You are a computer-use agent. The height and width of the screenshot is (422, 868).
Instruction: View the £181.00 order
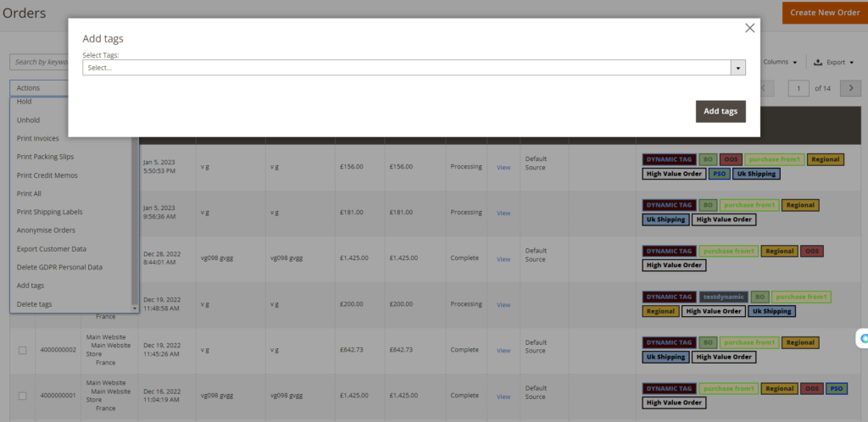[504, 213]
